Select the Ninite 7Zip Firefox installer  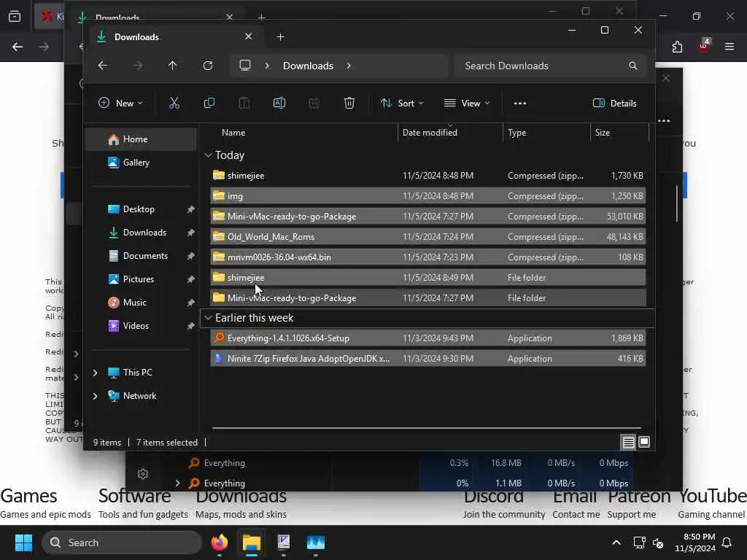[x=427, y=359]
